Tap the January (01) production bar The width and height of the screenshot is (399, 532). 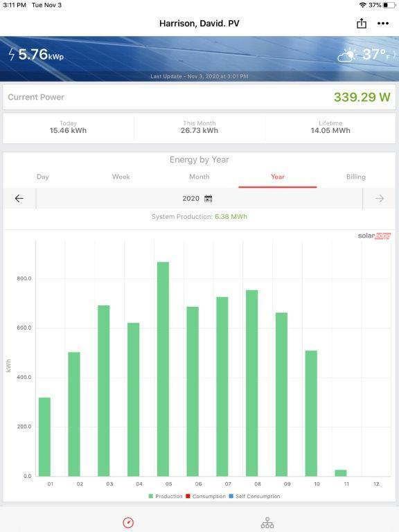pos(44,436)
